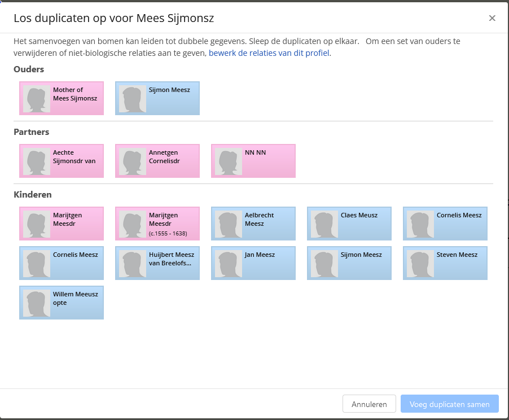The width and height of the screenshot is (509, 420).
Task: Click the Claes Meusz avatar icon
Action: point(325,224)
